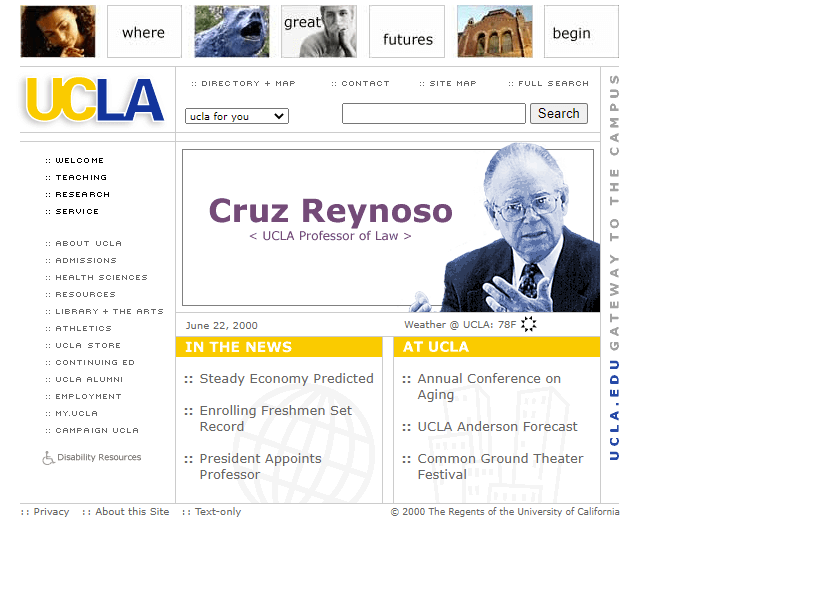Viewport: 830px width, 600px height.
Task: Click the sunny weather icon
Action: pos(528,324)
